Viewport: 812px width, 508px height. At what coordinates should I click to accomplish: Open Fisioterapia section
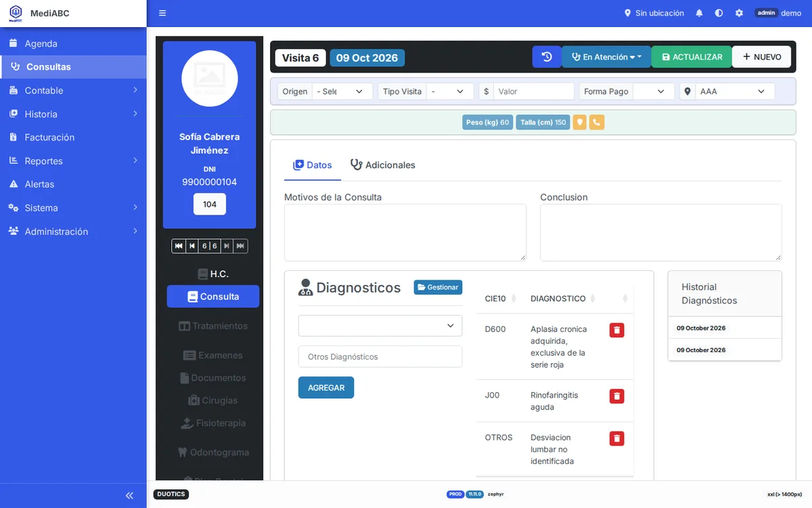213,423
